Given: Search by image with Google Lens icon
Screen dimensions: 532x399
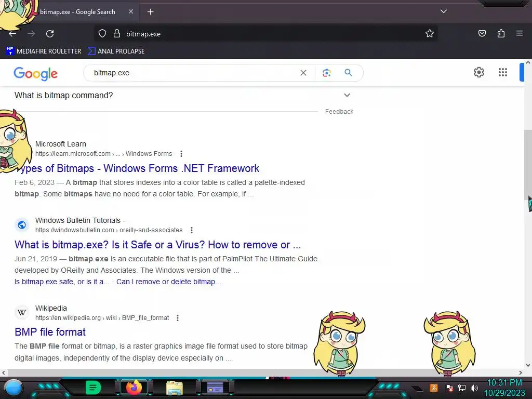Looking at the screenshot, I should 326,73.
